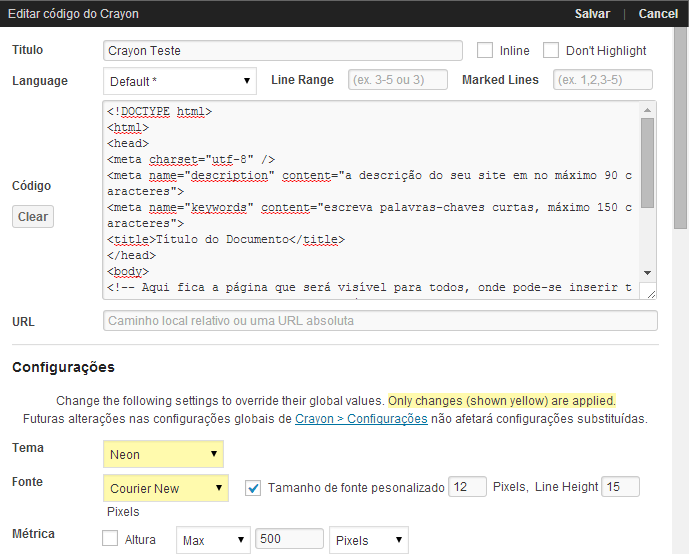Focus the Line Range input field

click(398, 80)
